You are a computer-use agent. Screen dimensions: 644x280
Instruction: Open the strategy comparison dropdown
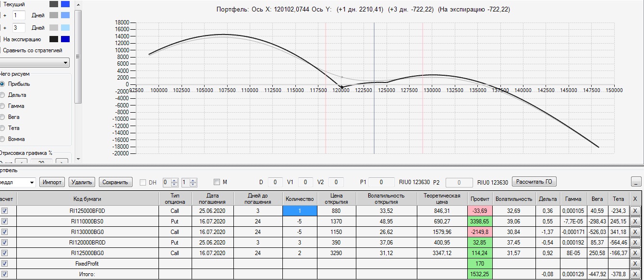click(x=35, y=63)
